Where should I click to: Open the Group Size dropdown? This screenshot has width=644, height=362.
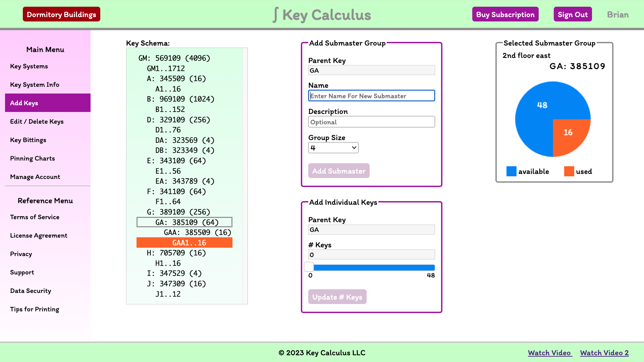click(x=333, y=147)
